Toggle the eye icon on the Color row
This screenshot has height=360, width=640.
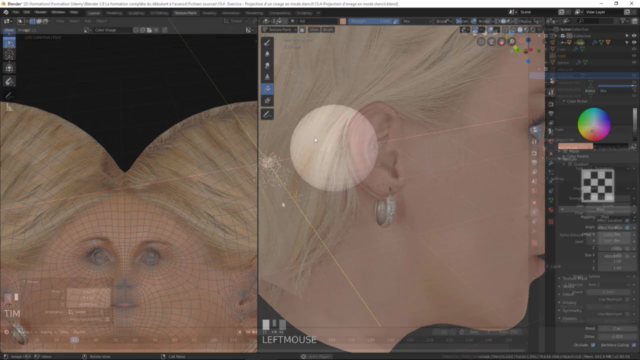pyautogui.click(x=634, y=49)
